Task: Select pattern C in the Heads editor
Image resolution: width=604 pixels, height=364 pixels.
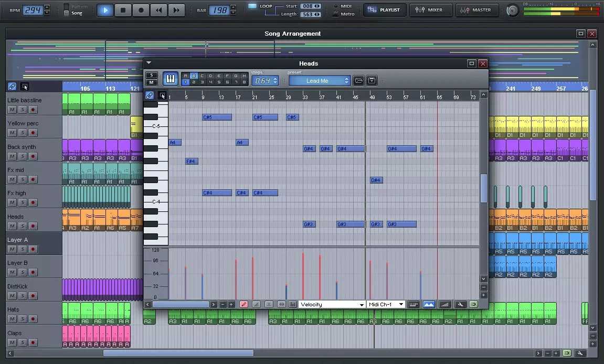Action: [x=202, y=76]
